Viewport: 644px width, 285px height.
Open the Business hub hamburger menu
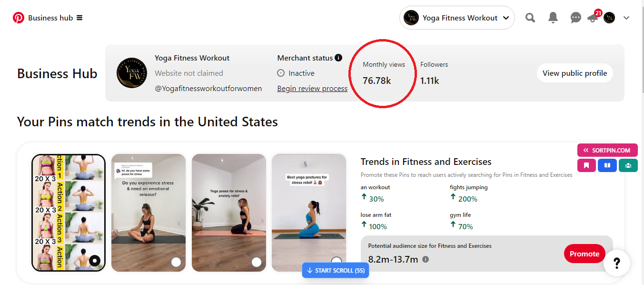[x=79, y=18]
